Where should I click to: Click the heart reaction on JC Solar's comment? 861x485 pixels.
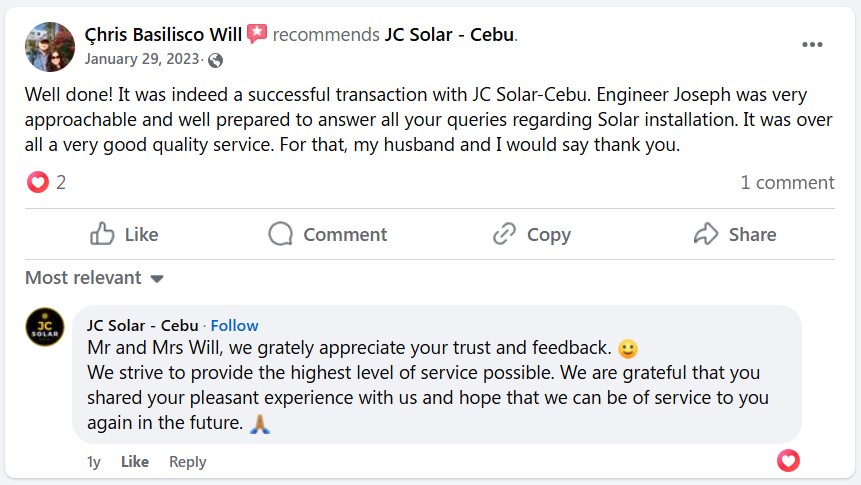coord(788,461)
